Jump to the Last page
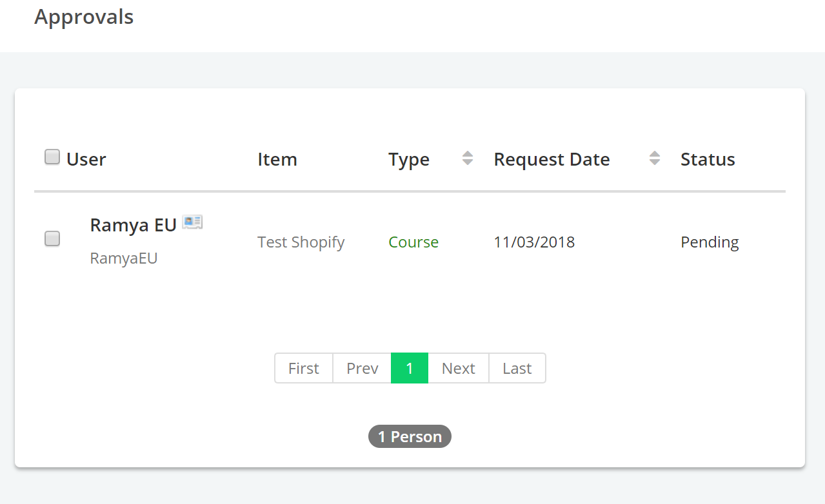This screenshot has width=825, height=504. pos(517,368)
